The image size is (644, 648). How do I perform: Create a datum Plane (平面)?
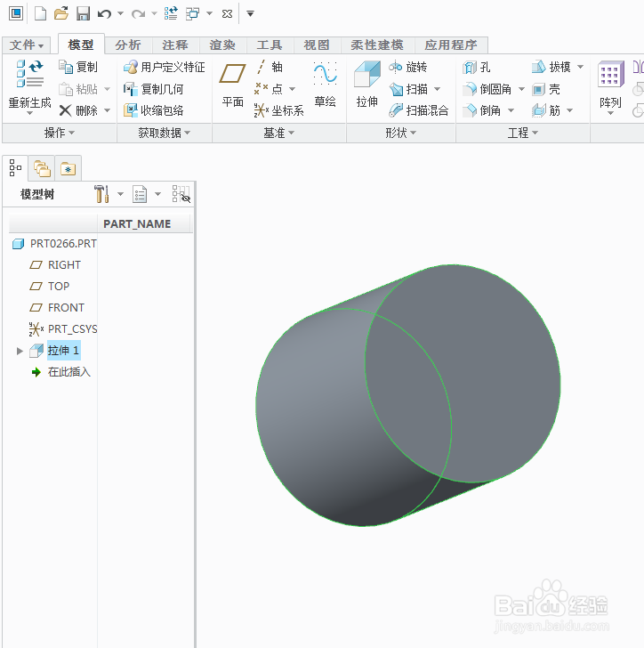pyautogui.click(x=232, y=85)
